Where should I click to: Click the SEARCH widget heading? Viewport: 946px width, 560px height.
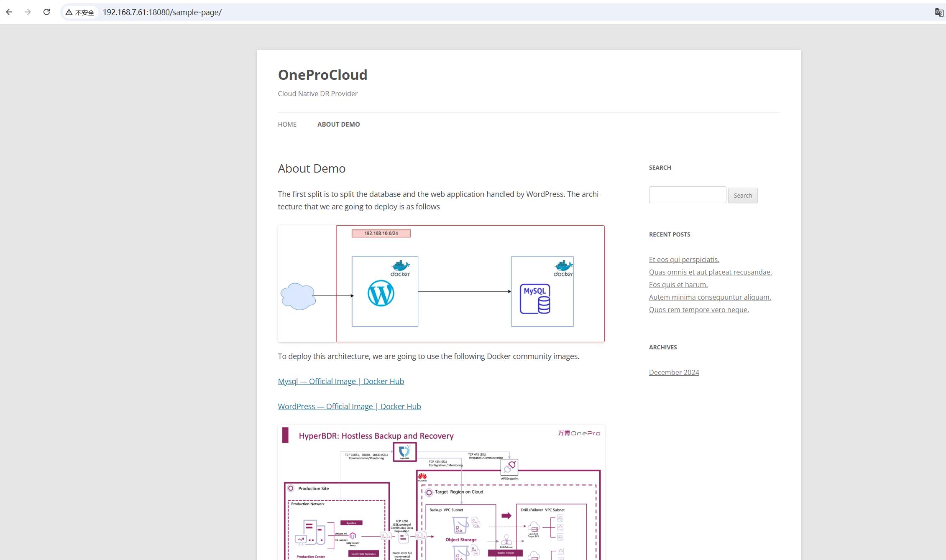(x=660, y=168)
